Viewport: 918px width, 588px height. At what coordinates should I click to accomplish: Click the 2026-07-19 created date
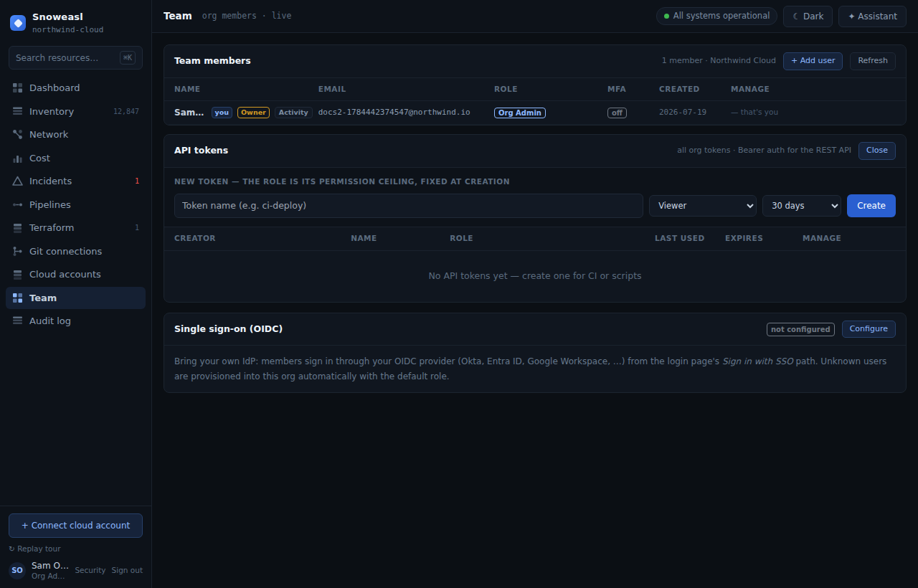(x=683, y=113)
